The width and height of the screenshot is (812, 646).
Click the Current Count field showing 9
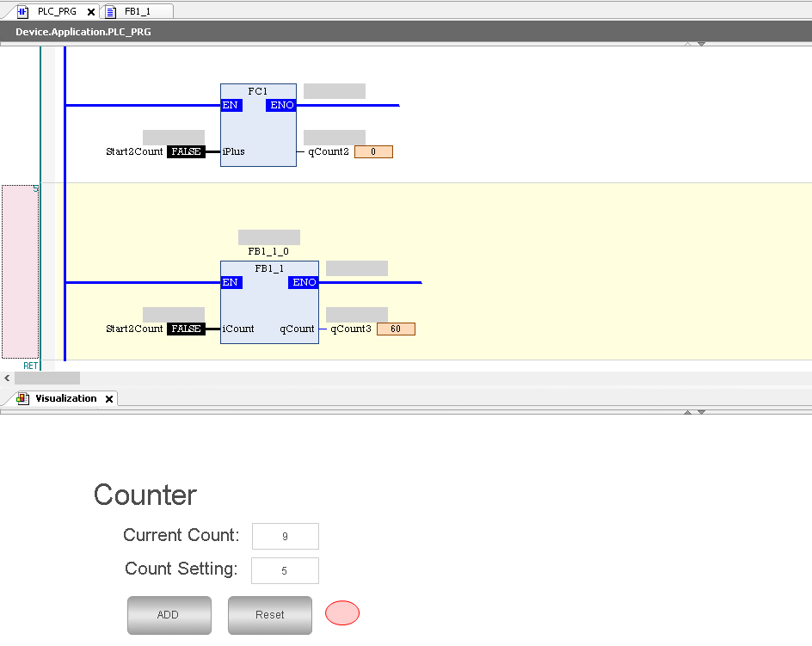(285, 535)
